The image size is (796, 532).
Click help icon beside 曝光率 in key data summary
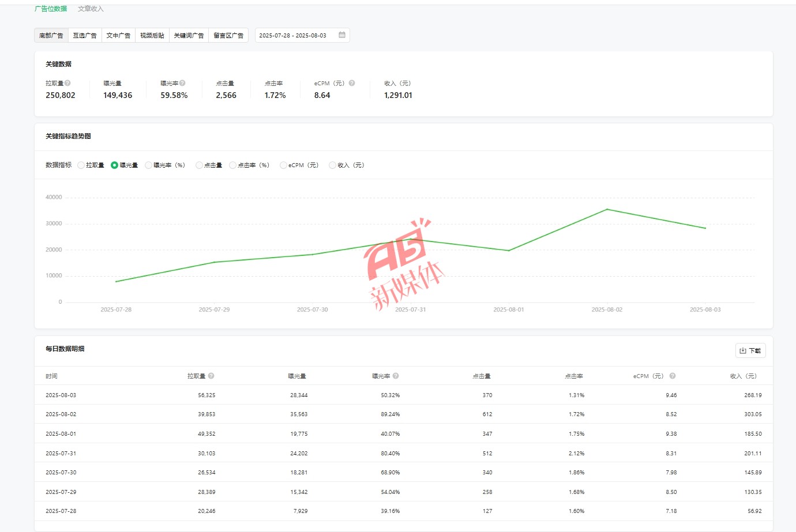click(182, 83)
